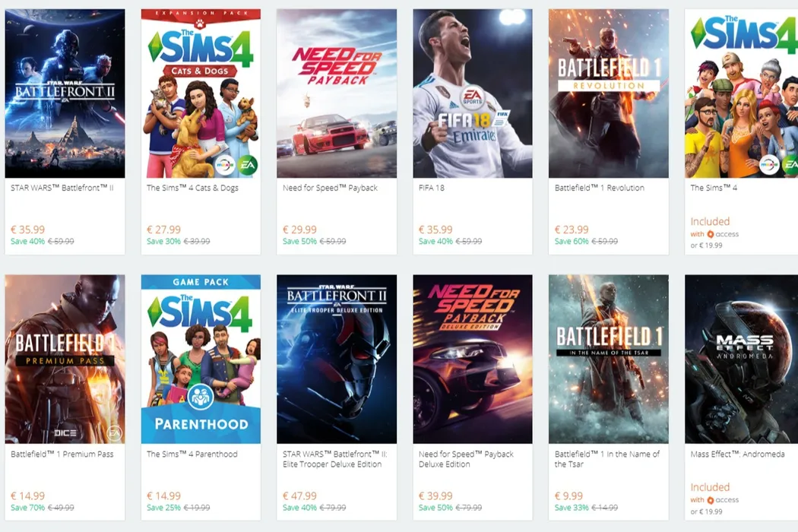
Task: Open the Need for Speed™ Payback title link
Action: 330,188
